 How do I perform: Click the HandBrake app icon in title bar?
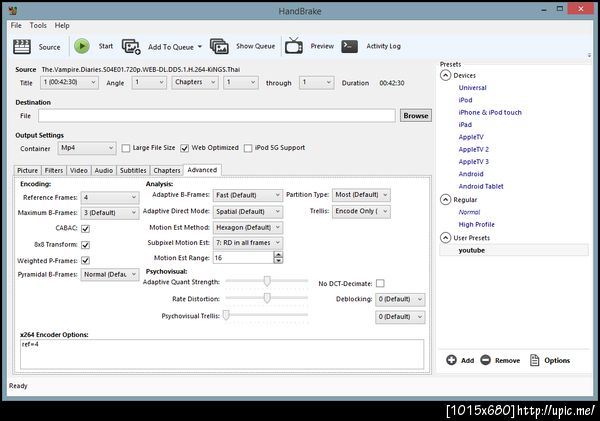13,10
